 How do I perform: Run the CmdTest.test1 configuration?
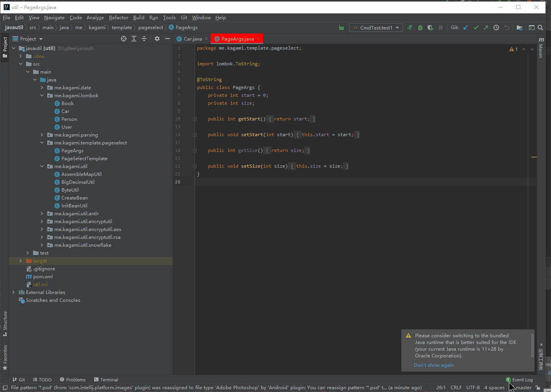point(410,28)
